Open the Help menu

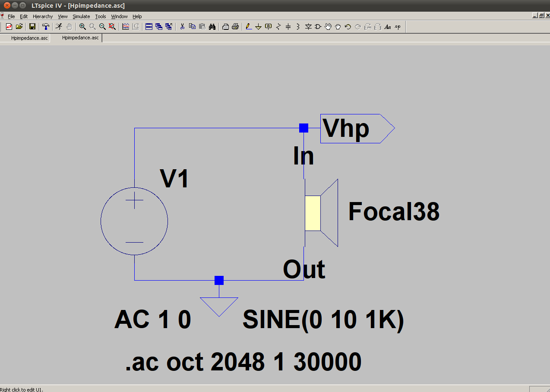[137, 16]
